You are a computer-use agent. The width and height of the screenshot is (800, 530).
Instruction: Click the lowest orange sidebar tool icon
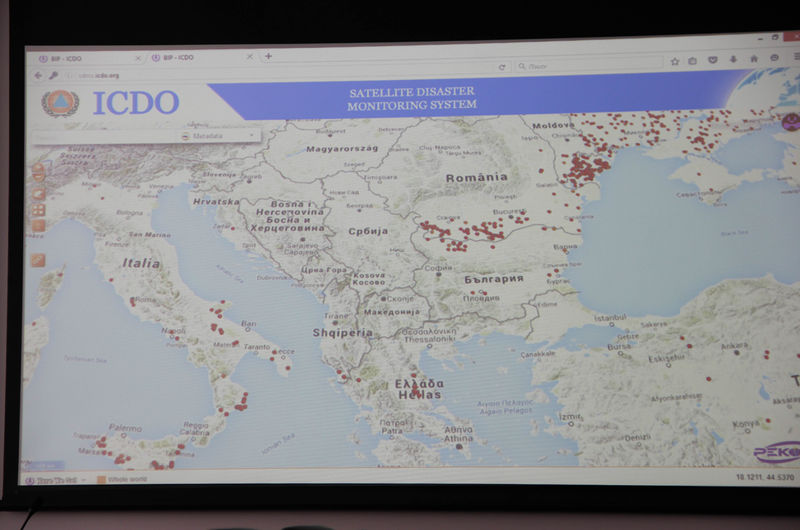[38, 260]
